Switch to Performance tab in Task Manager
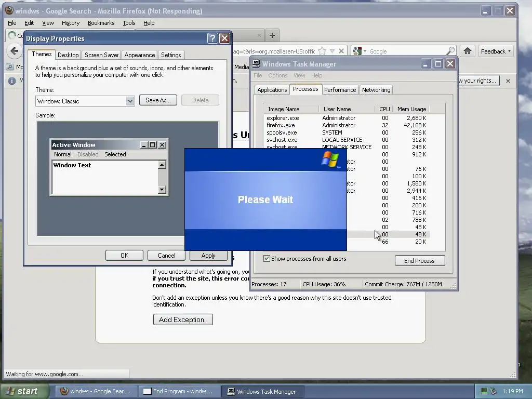This screenshot has height=399, width=532. click(x=340, y=90)
